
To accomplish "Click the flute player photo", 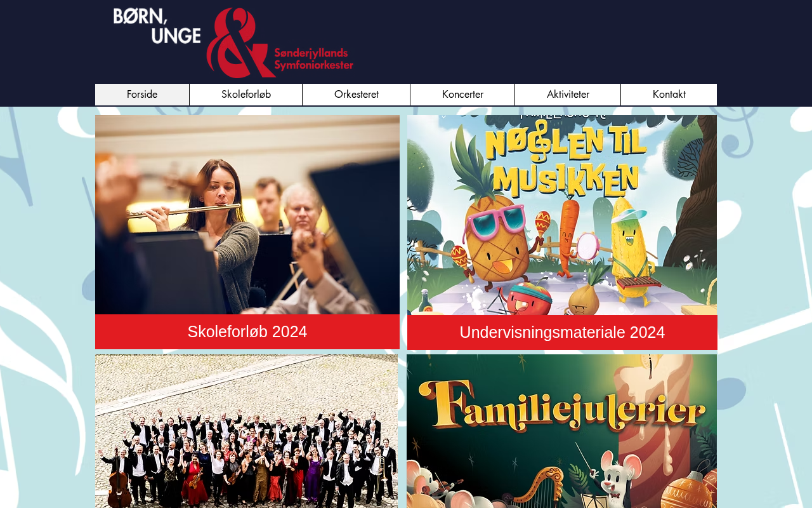I will 247,215.
